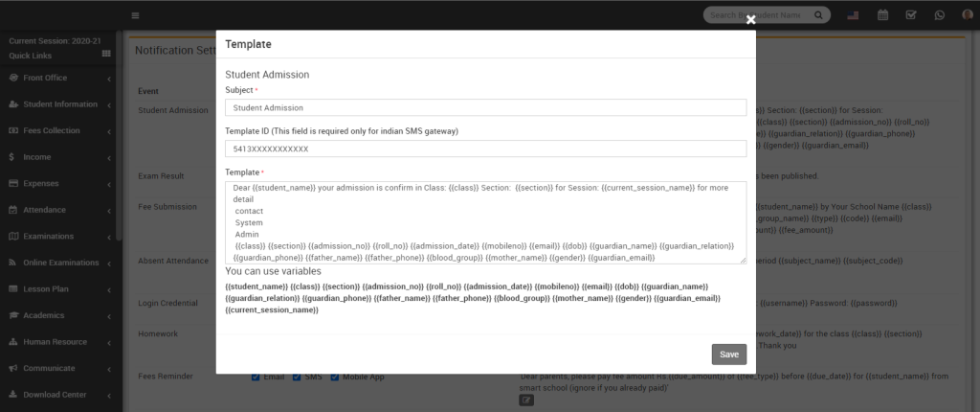Click the calendar icon in top bar
This screenshot has height=412, width=980.
pos(882,15)
